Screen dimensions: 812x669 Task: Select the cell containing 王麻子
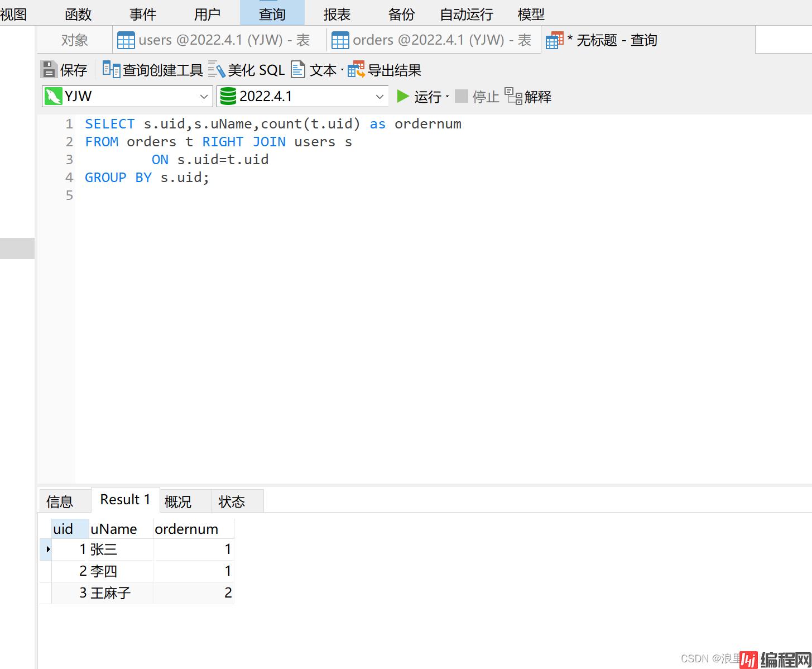121,593
